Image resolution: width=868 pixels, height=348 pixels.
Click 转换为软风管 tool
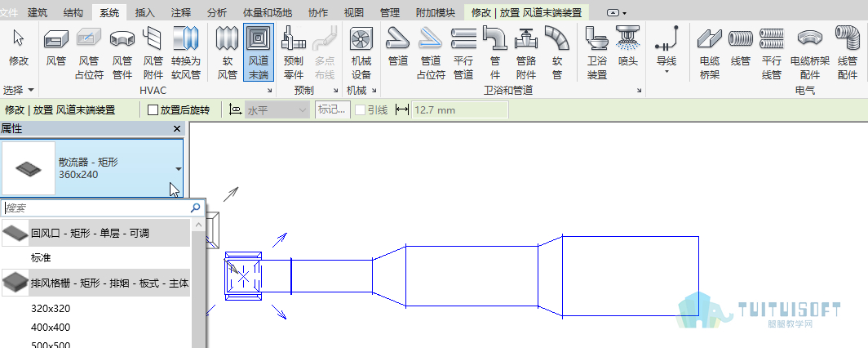pyautogui.click(x=186, y=52)
